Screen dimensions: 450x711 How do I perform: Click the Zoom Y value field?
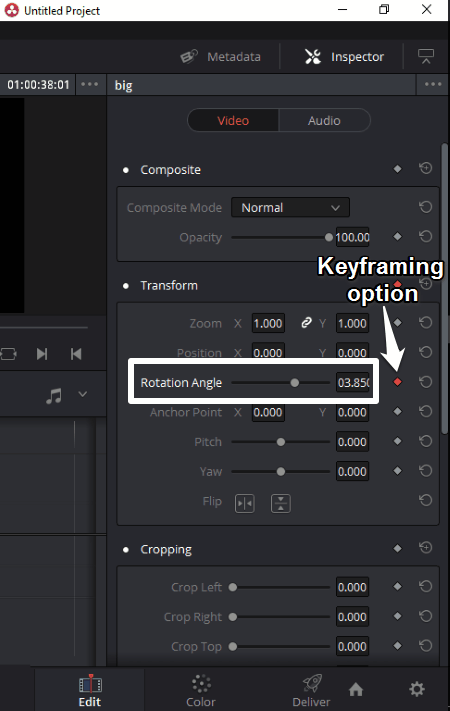[352, 323]
